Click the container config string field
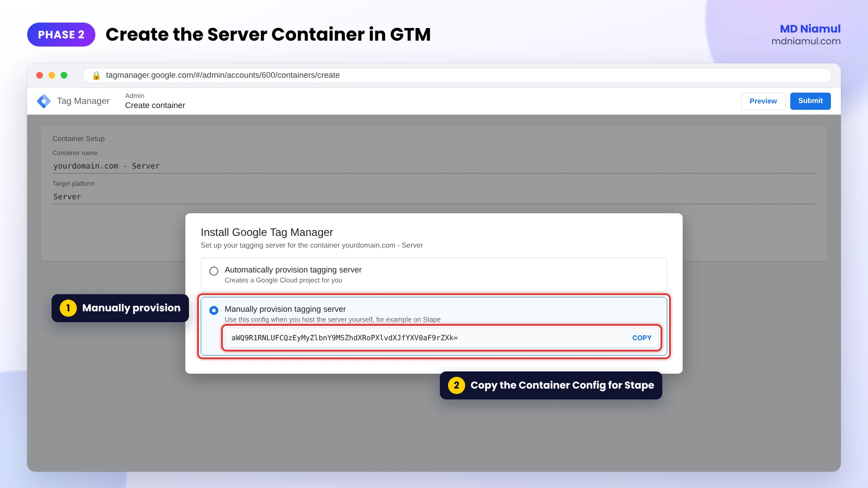Image resolution: width=868 pixels, height=488 pixels. [x=441, y=338]
